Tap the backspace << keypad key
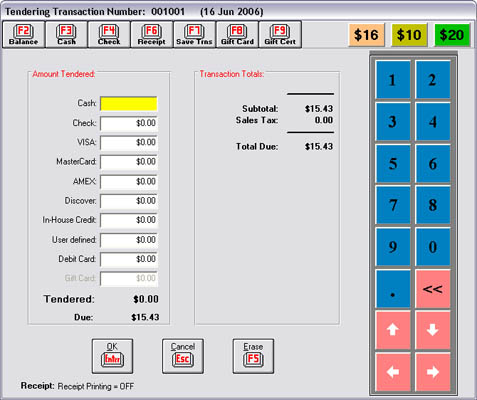 point(433,289)
